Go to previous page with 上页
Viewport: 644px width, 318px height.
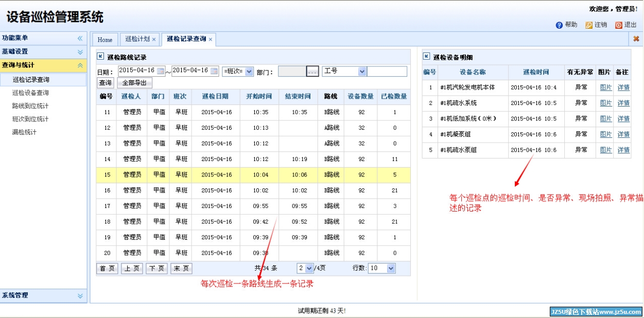coord(132,268)
